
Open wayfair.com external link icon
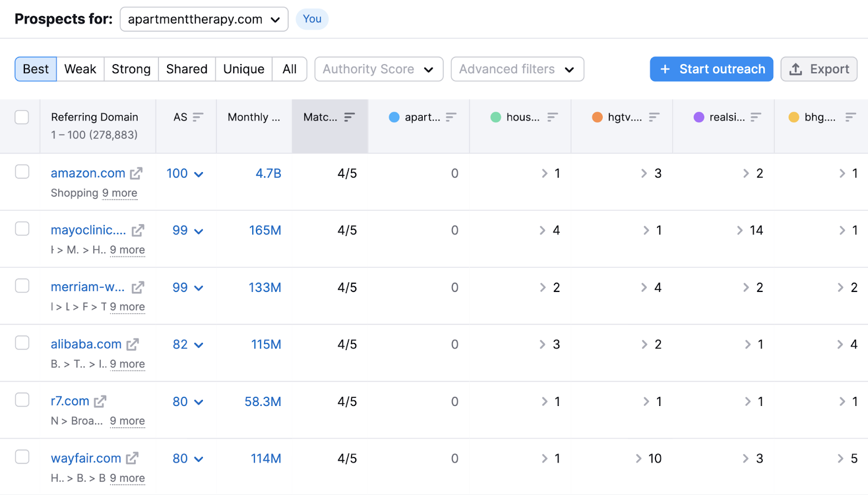pos(132,458)
